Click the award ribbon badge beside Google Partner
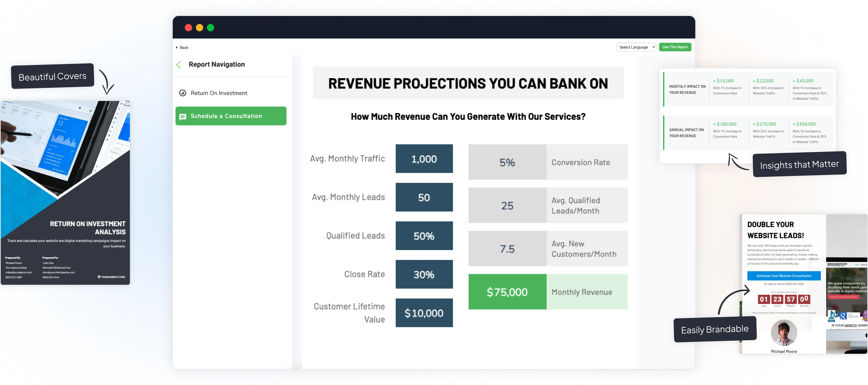This screenshot has width=868, height=385. click(x=865, y=316)
